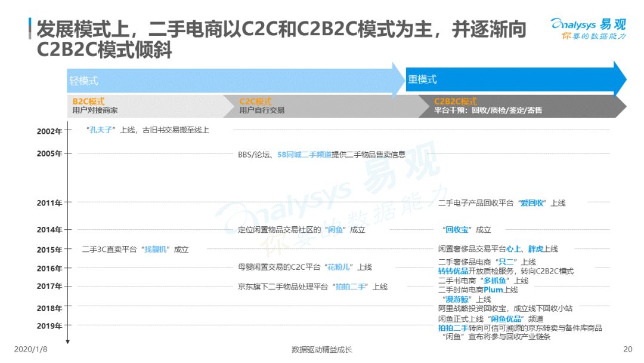Click the 用户对接商家 subtitle
This screenshot has width=644, height=363.
click(x=95, y=110)
